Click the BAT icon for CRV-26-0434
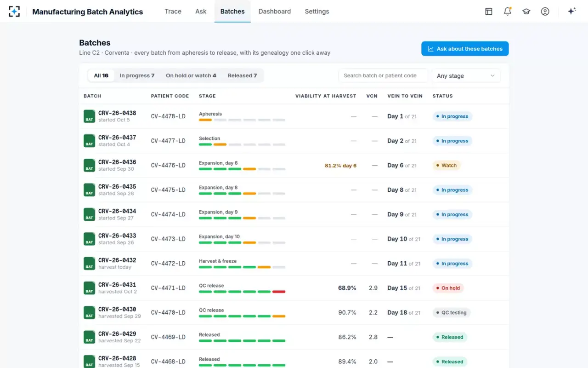The width and height of the screenshot is (588, 368). (x=89, y=214)
